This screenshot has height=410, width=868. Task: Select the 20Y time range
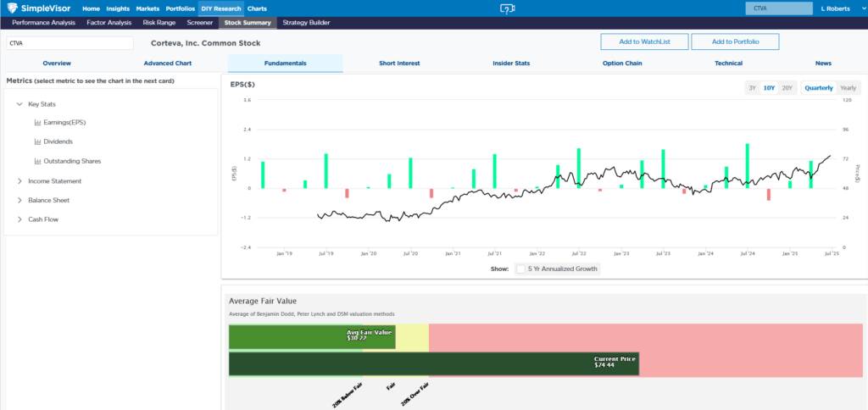[x=787, y=88]
